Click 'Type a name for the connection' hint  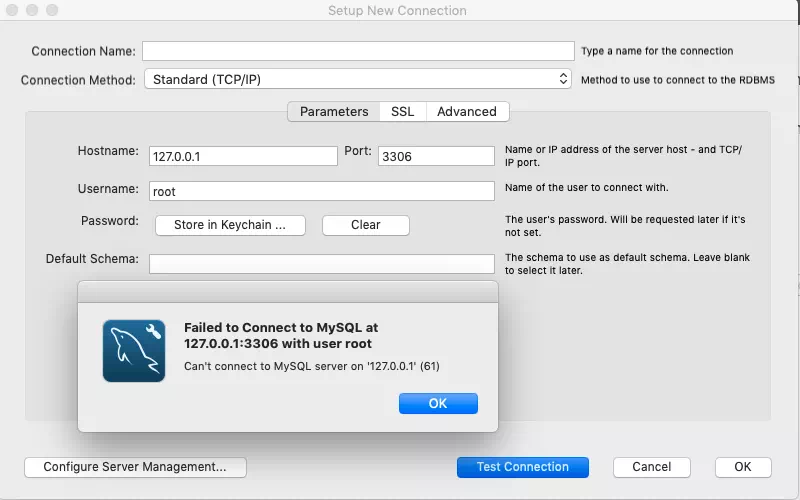point(657,51)
